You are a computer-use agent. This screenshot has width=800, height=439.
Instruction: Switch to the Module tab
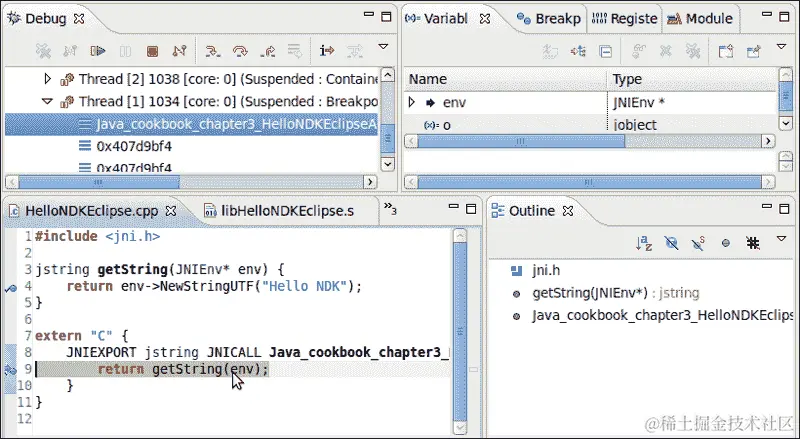click(x=700, y=19)
